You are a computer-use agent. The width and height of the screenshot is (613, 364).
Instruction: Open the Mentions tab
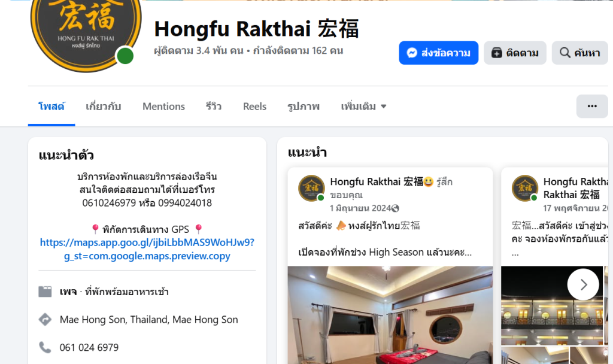tap(163, 107)
